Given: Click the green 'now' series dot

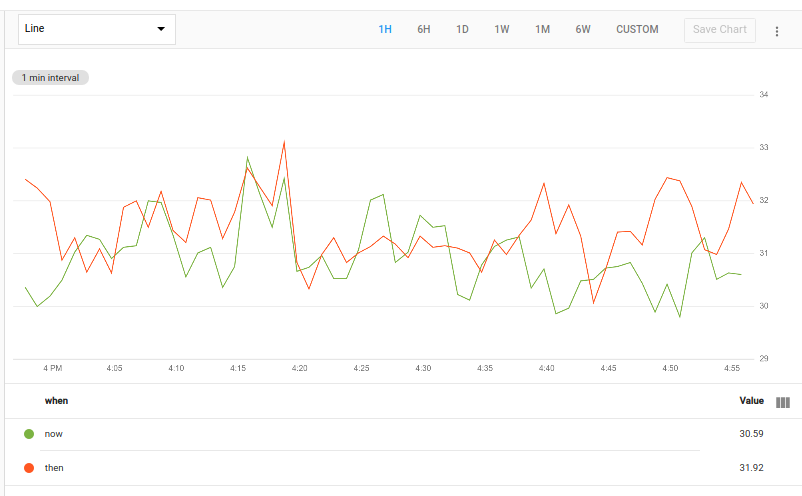Looking at the screenshot, I should pos(29,434).
